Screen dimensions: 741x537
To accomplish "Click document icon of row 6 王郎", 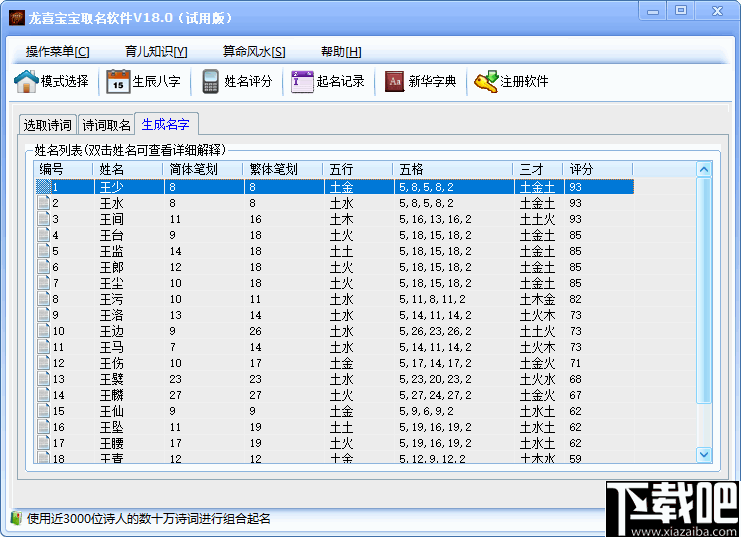I will [43, 267].
